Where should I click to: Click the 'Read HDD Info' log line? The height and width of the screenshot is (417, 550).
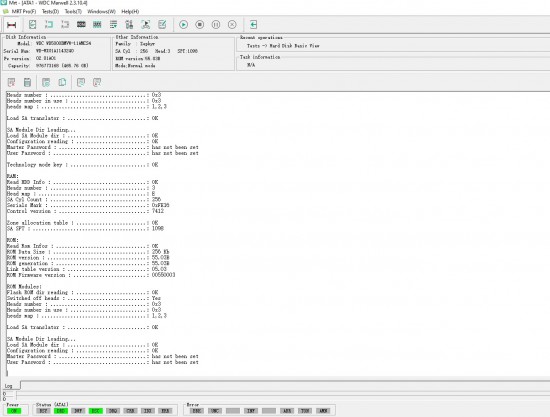coord(82,182)
